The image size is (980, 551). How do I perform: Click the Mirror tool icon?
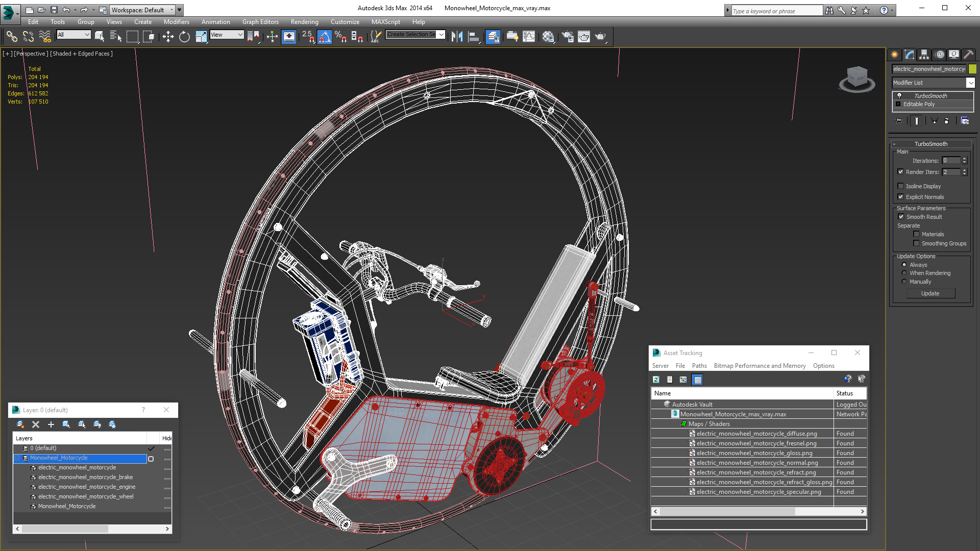tap(457, 36)
